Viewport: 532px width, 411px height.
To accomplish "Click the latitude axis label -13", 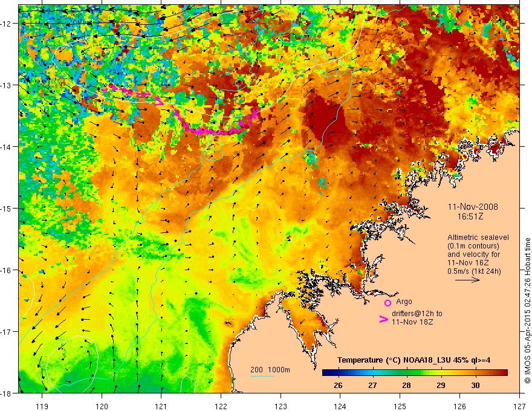I will pyautogui.click(x=7, y=85).
